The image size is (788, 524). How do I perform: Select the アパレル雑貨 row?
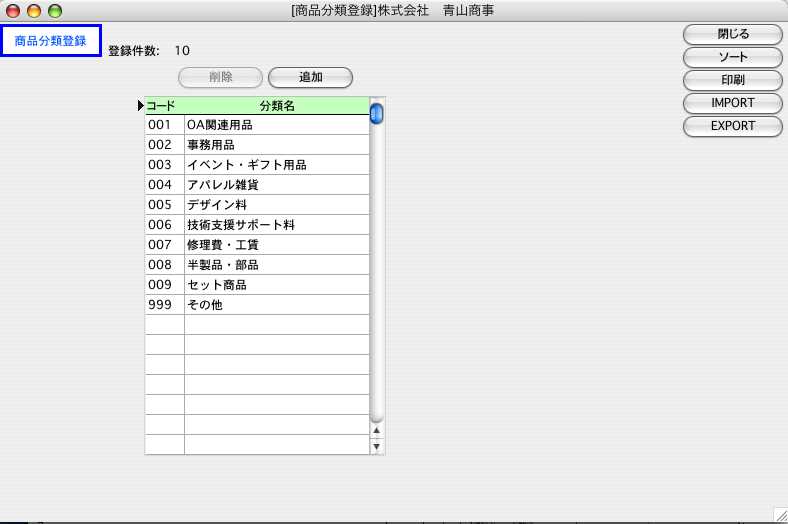(x=276, y=185)
